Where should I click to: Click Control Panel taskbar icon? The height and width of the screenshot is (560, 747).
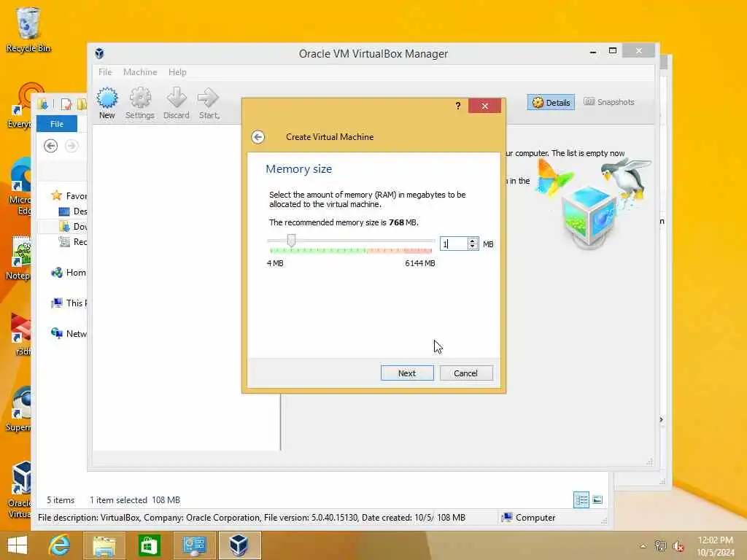(x=194, y=545)
